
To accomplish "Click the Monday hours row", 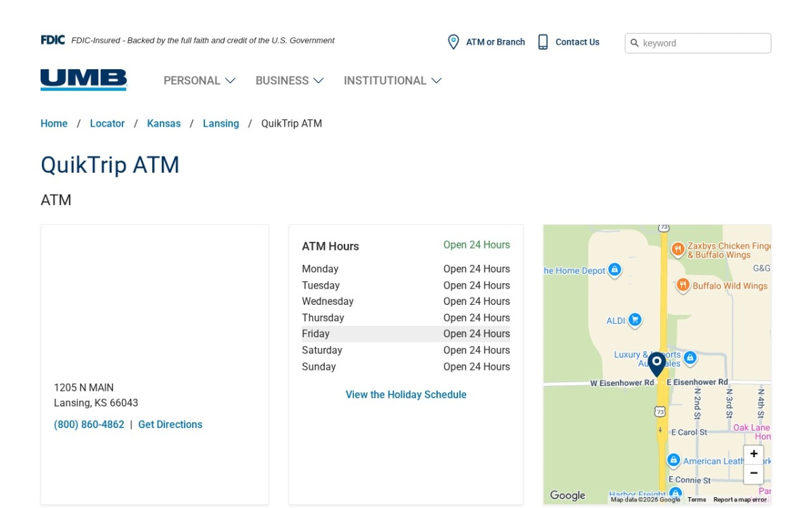I will (406, 269).
